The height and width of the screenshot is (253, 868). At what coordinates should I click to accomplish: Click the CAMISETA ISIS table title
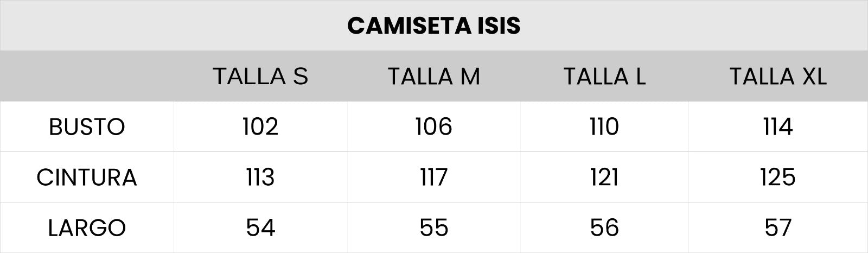click(433, 26)
